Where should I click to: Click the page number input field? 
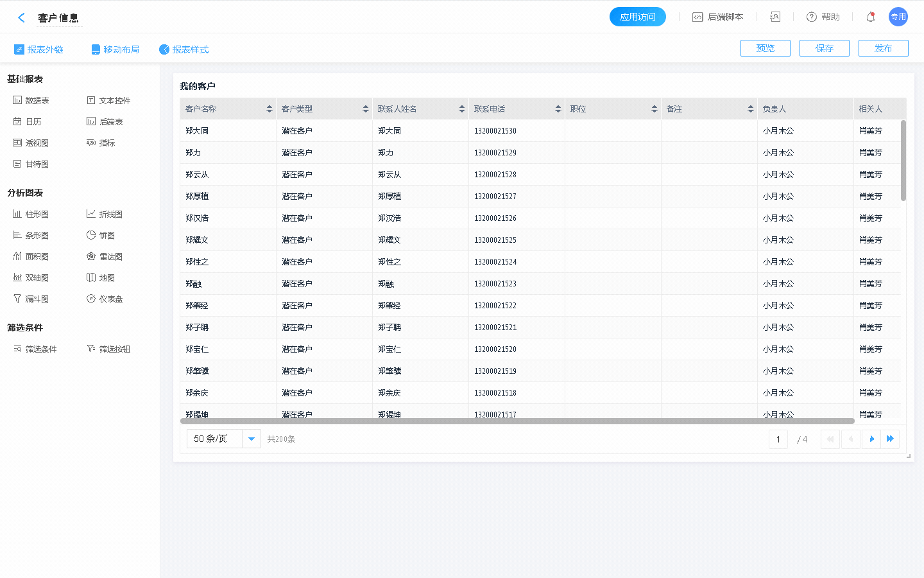(x=778, y=439)
